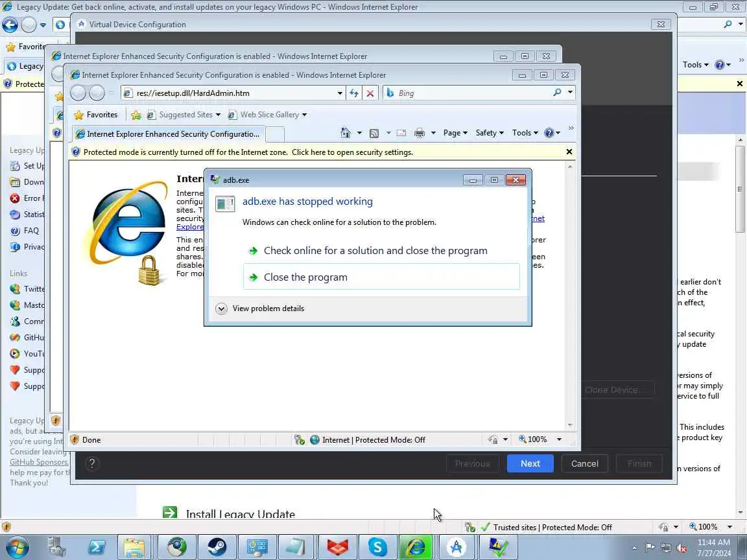Open Steam from taskbar
The height and width of the screenshot is (560, 747).
coord(217,547)
